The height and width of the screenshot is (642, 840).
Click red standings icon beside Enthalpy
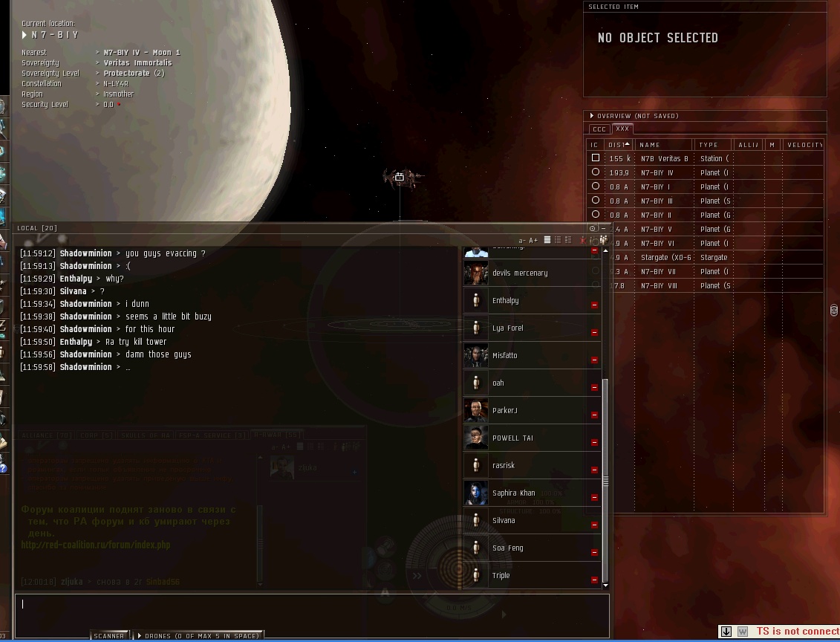coord(594,305)
